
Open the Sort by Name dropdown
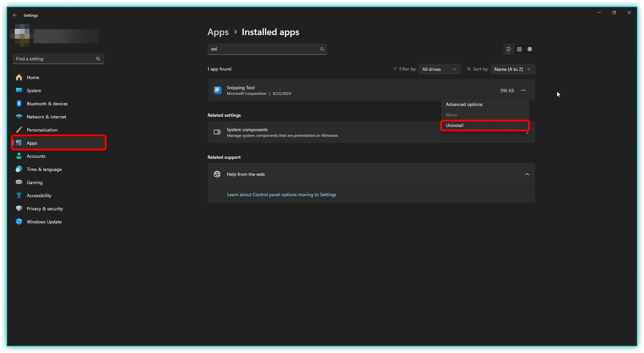(x=513, y=69)
